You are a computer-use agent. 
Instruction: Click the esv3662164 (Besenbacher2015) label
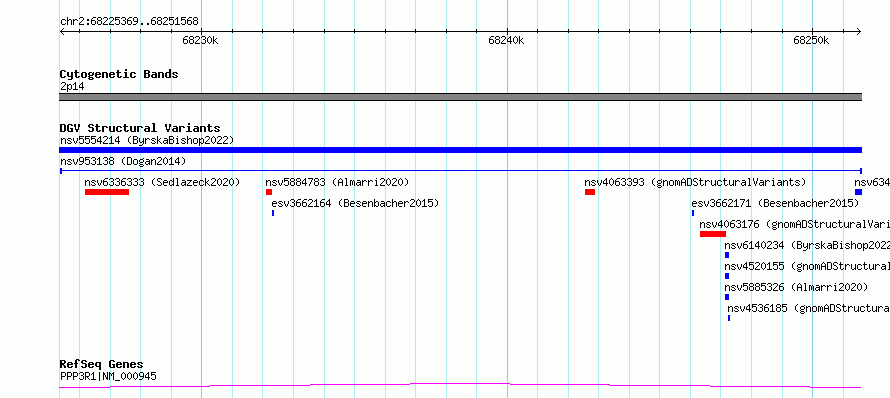[355, 203]
